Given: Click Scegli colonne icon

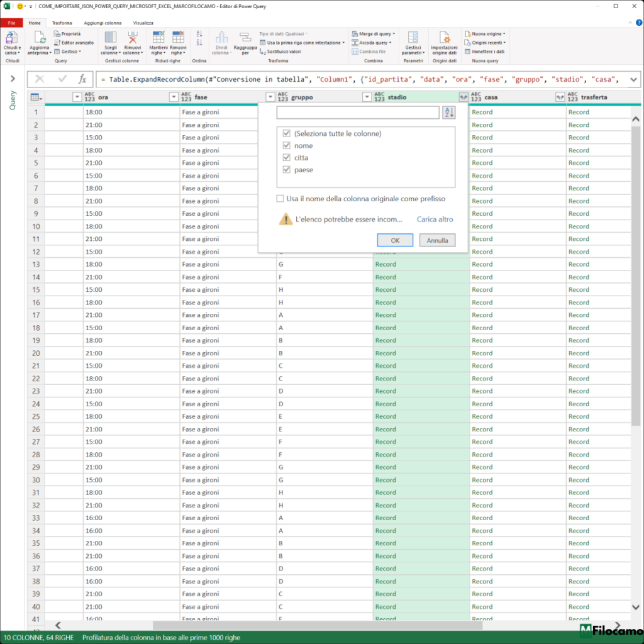Looking at the screenshot, I should (x=111, y=37).
